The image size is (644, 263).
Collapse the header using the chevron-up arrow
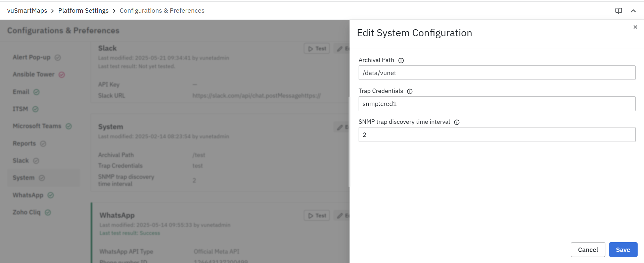(633, 11)
